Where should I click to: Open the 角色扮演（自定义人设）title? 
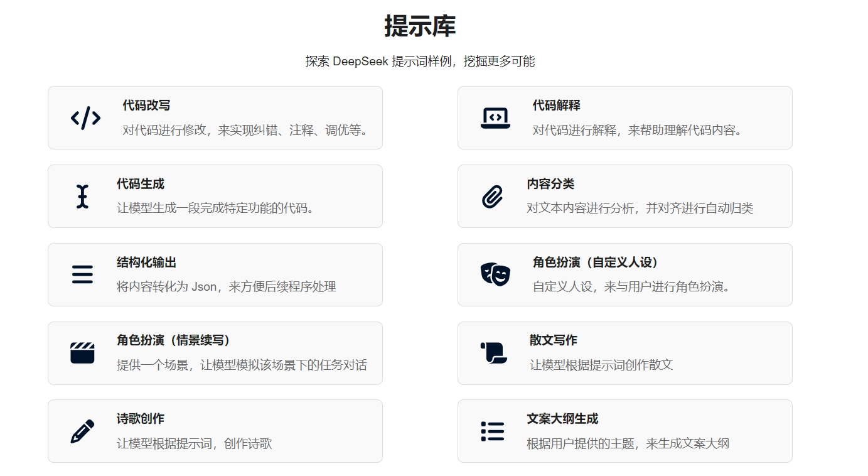click(597, 262)
